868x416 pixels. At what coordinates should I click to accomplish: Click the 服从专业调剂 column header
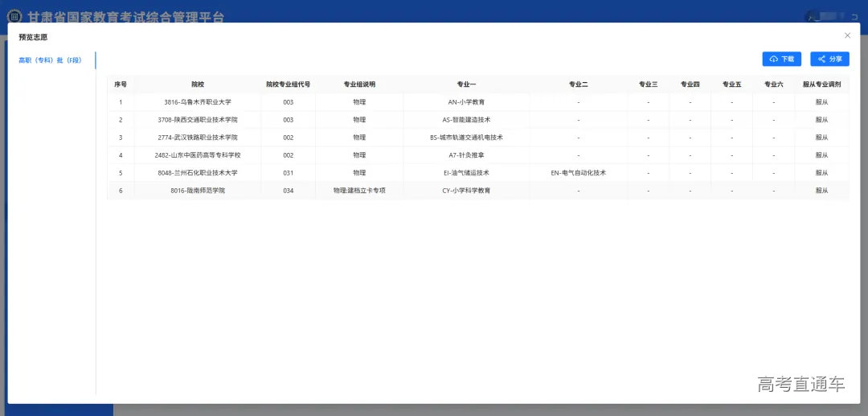coord(821,84)
